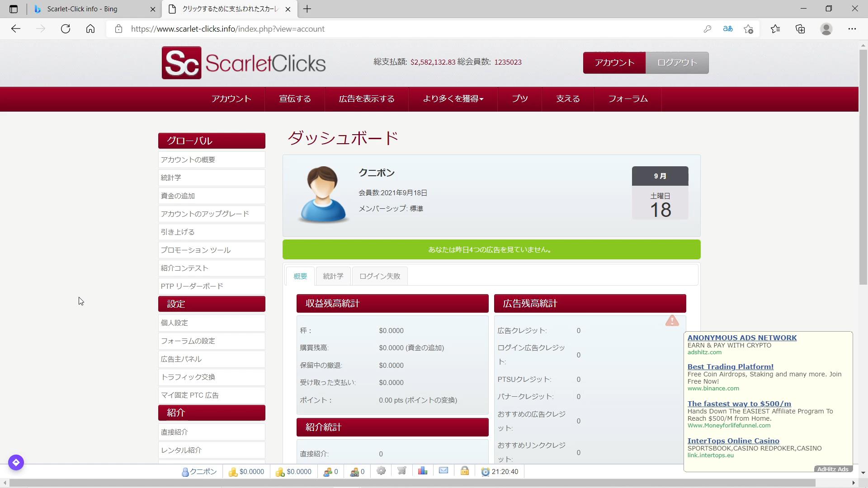The height and width of the screenshot is (488, 868).
Task: Open アカウントのアップグレード in sidebar
Action: (x=212, y=214)
